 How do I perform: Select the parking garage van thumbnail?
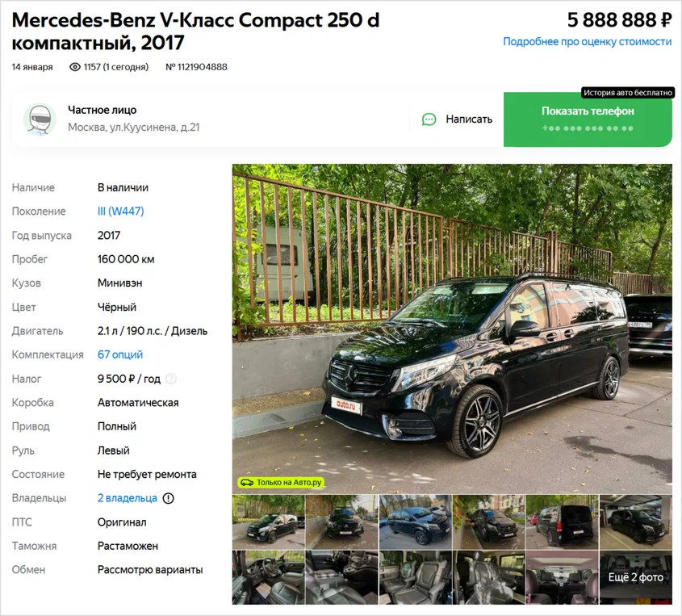636,522
